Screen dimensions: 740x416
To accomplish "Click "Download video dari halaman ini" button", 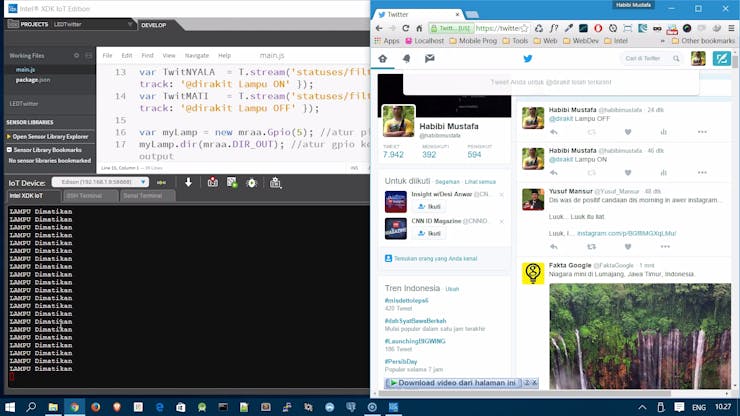I will click(454, 383).
